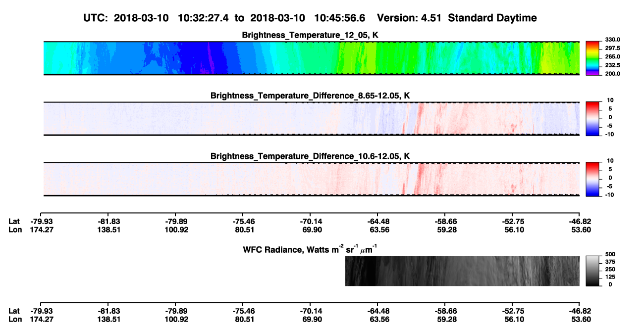The width and height of the screenshot is (644, 330).
Task: Click the 10.6-12.05 temperature difference image strip
Action: (312, 179)
